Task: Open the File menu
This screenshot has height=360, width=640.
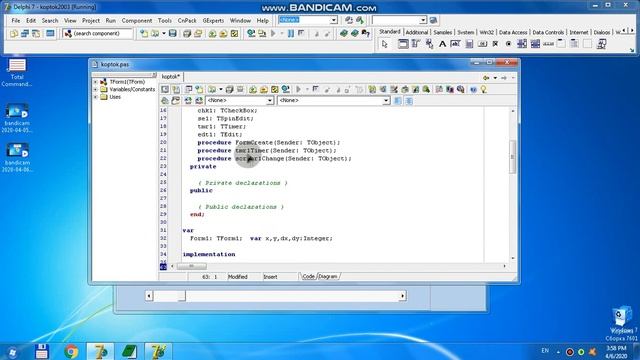Action: 16,20
